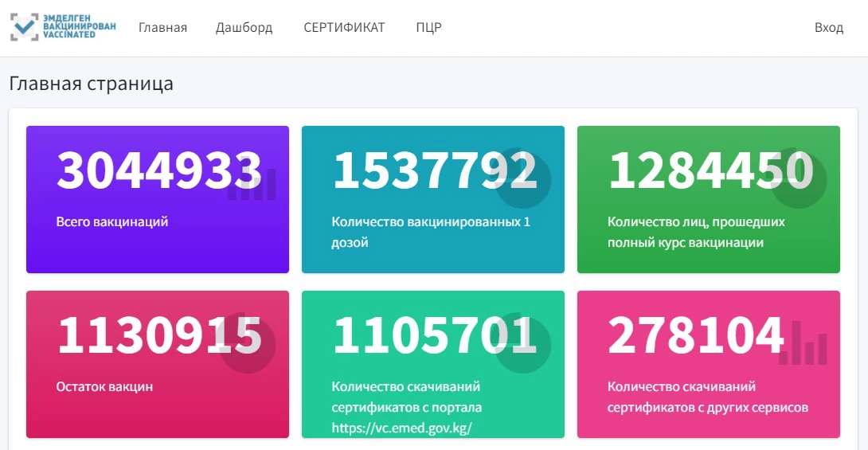Viewport: 868px width, 450px height.
Task: Open the Главная menu item
Action: point(162,28)
